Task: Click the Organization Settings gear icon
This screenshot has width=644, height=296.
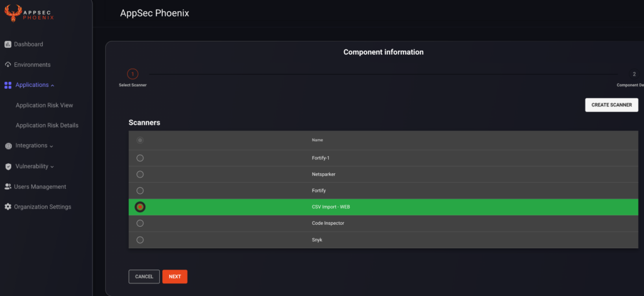Action: point(8,207)
